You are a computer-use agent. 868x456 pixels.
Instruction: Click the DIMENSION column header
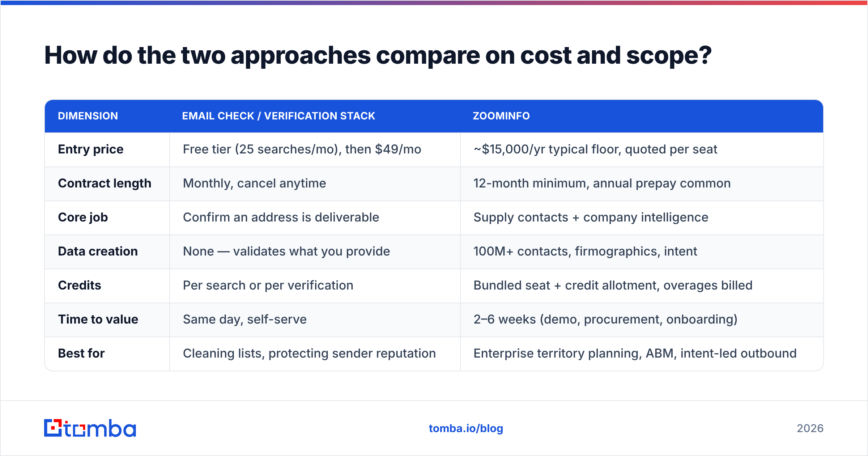(88, 116)
